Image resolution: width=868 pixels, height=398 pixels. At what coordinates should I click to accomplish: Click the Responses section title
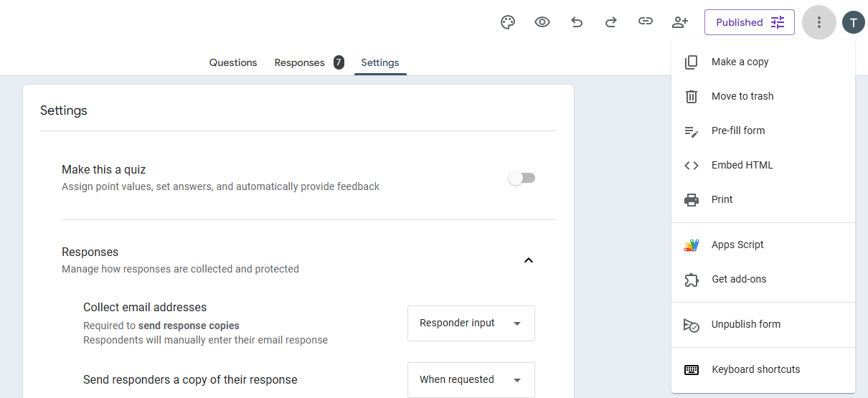90,252
